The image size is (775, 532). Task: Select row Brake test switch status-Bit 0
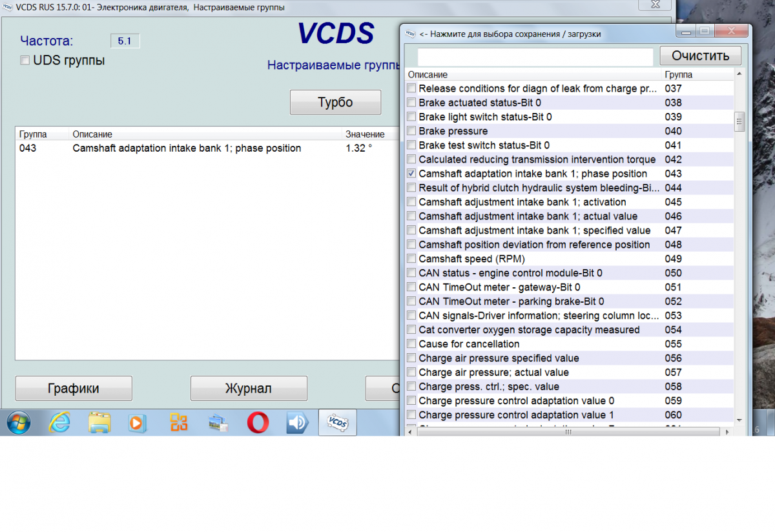point(570,145)
